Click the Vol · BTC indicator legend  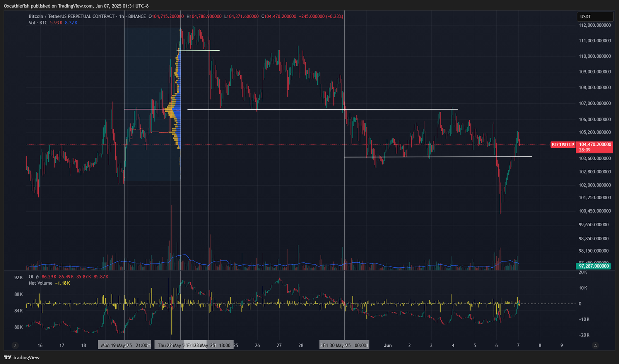(x=38, y=23)
